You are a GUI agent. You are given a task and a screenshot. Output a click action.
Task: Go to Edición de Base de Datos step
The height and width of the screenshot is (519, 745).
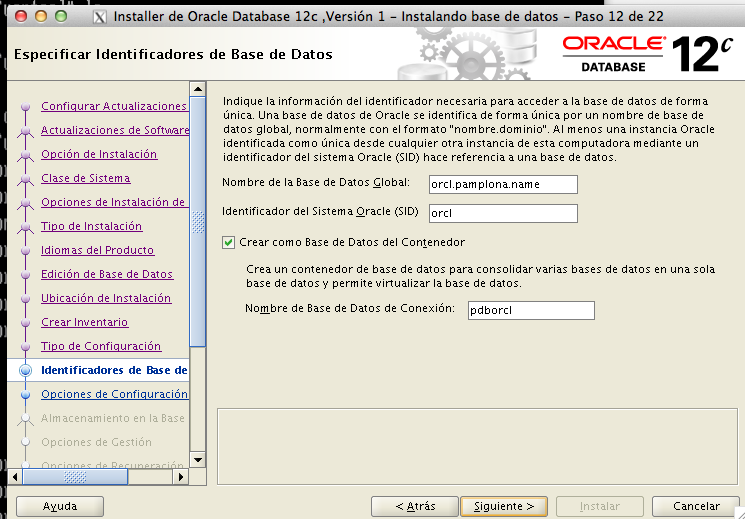[x=107, y=274]
